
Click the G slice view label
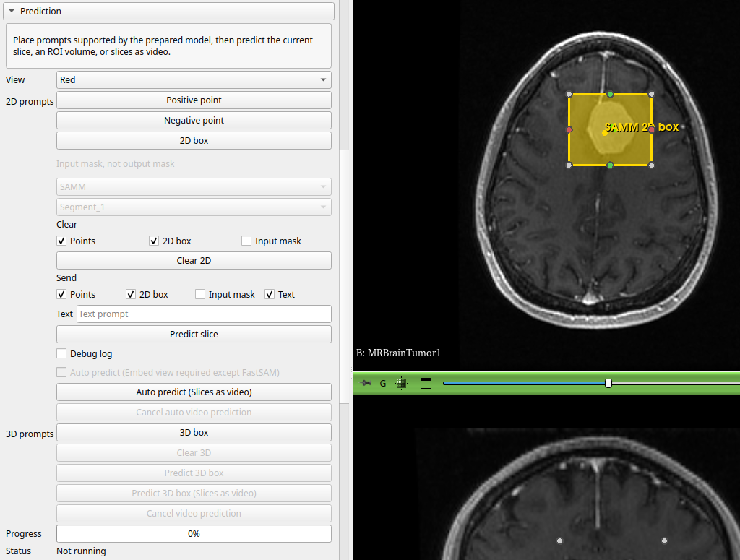click(x=383, y=384)
